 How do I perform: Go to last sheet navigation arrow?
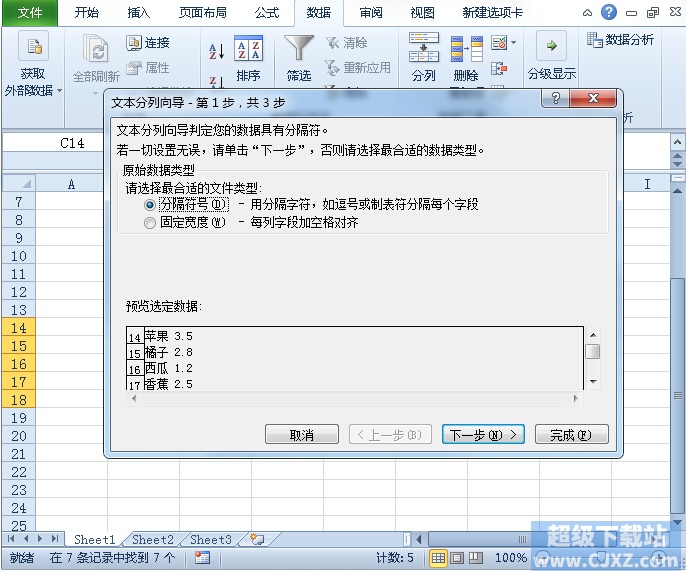[55, 538]
